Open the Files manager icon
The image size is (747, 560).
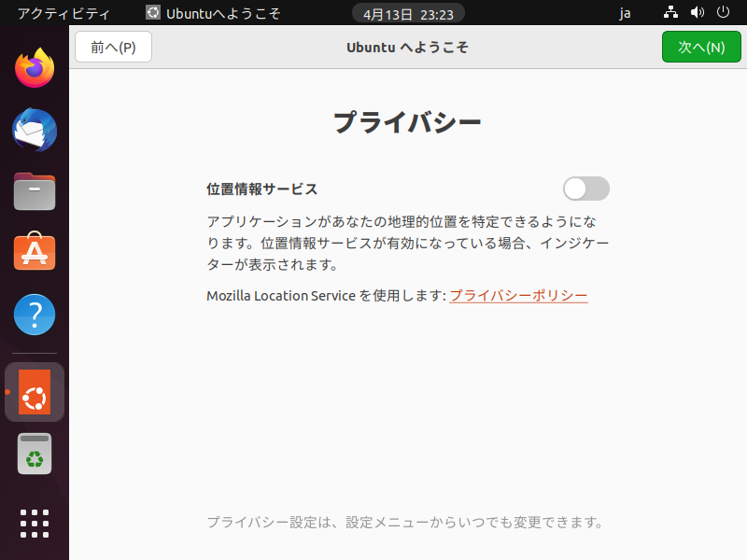[35, 191]
